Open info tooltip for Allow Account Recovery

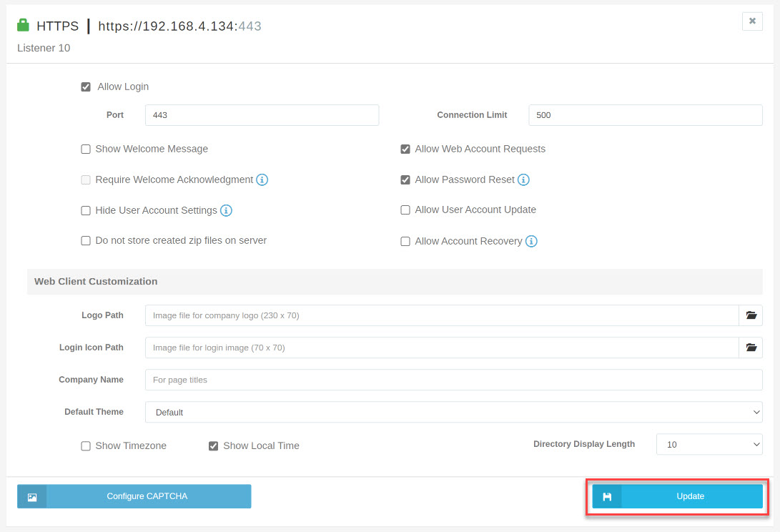pyautogui.click(x=531, y=242)
